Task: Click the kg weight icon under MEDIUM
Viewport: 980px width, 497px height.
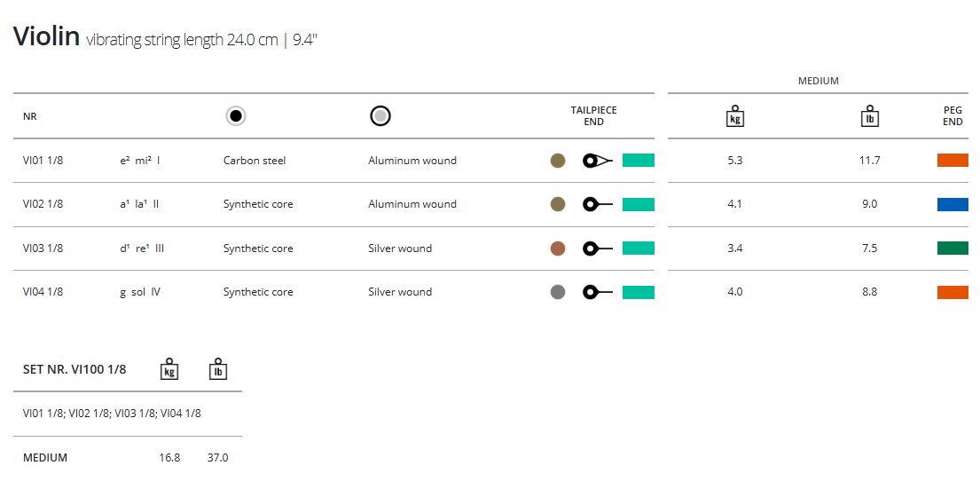Action: 734,116
